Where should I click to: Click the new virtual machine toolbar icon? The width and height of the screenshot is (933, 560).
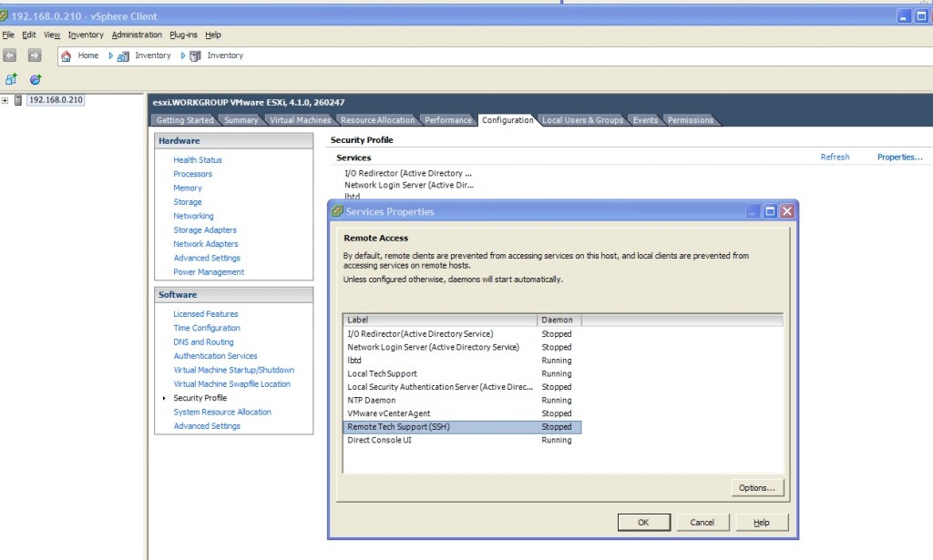click(x=11, y=79)
